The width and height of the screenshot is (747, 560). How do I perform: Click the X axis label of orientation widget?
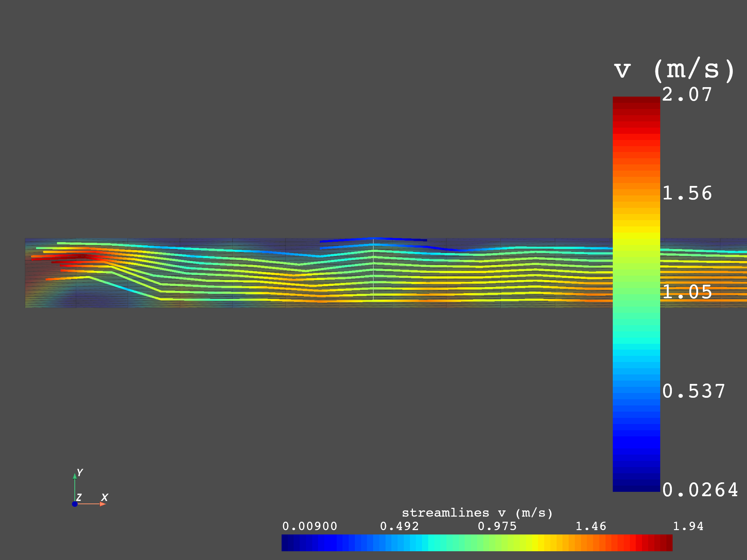[x=105, y=497]
